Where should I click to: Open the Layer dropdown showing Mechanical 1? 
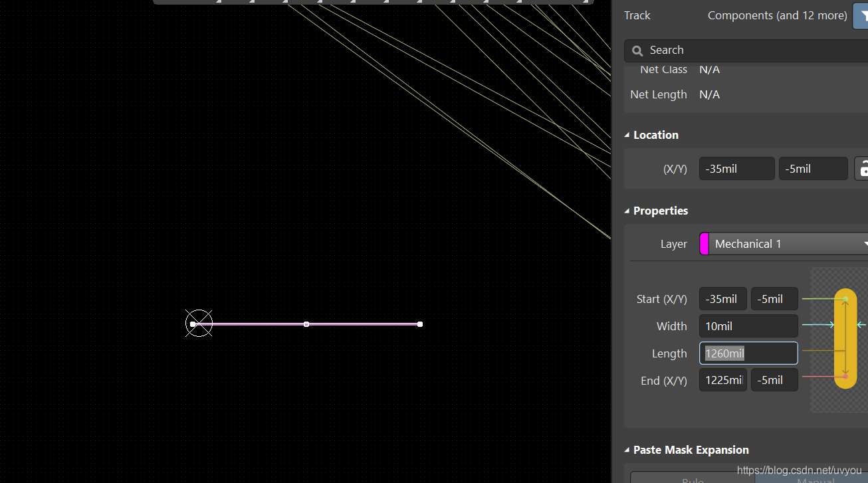point(788,244)
